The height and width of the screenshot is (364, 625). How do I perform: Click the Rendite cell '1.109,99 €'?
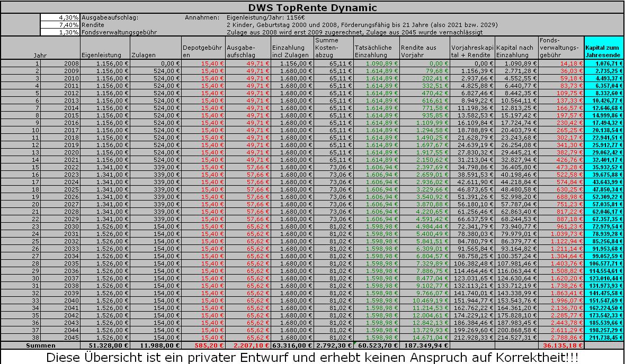tap(425, 123)
